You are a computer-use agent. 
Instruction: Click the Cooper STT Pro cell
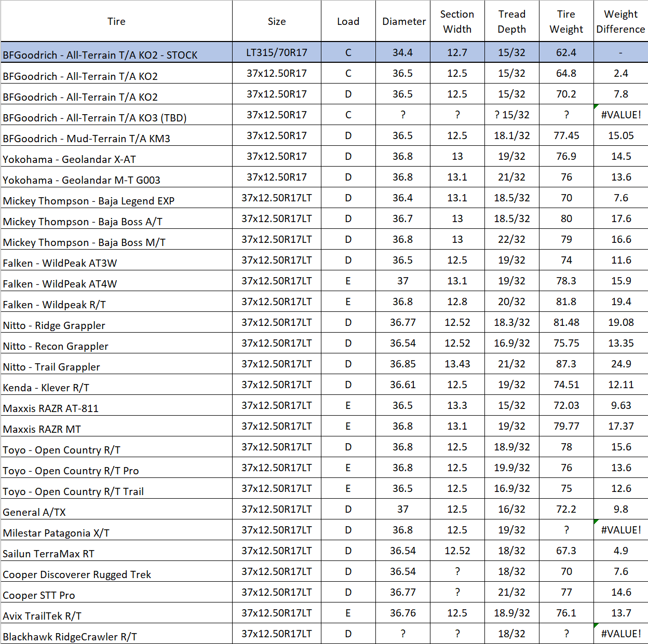[116, 592]
